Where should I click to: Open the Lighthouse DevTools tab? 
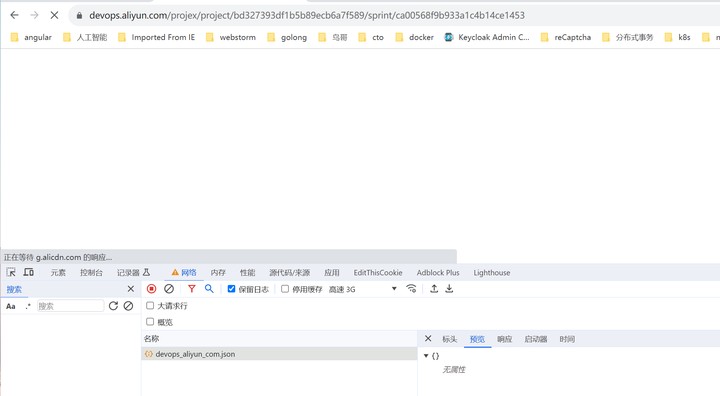492,272
